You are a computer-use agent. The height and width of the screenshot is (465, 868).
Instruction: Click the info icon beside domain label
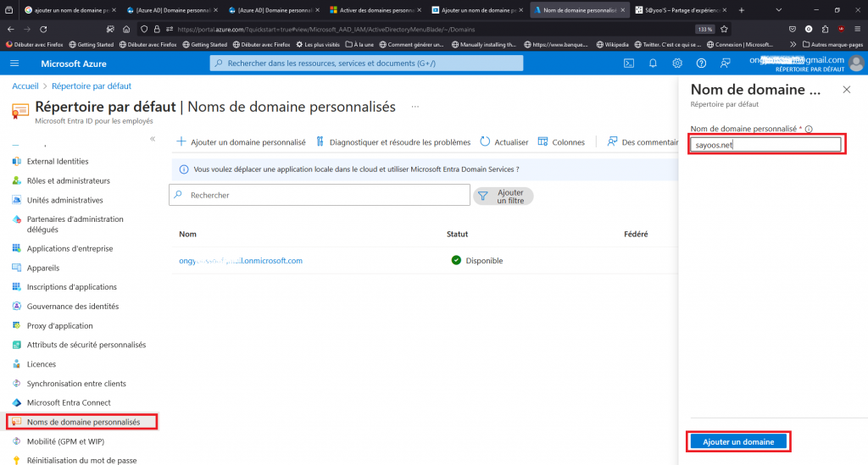pyautogui.click(x=809, y=130)
